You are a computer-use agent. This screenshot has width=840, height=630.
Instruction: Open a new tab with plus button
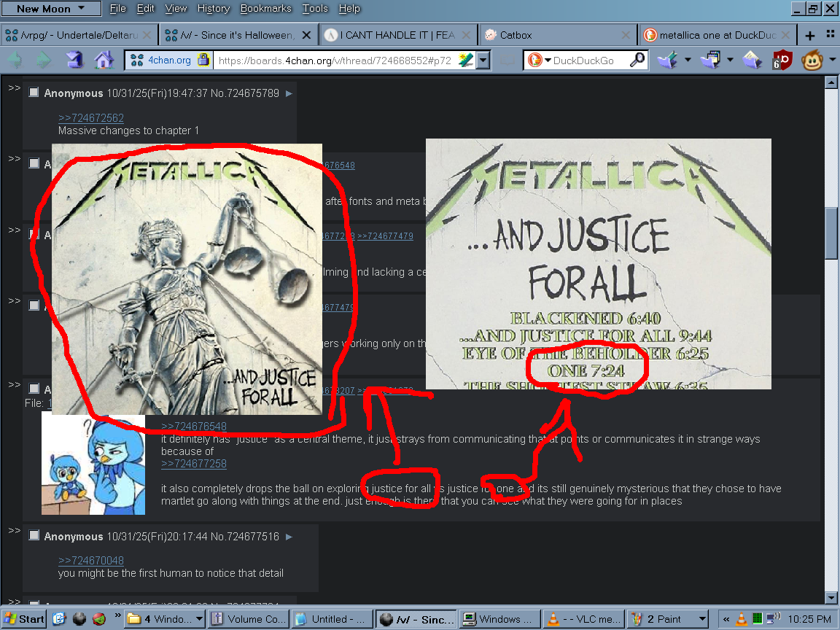click(x=810, y=35)
